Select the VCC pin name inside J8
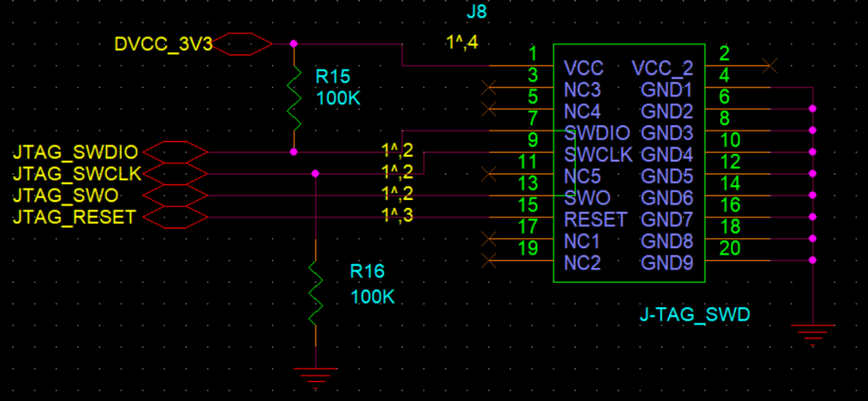The width and height of the screenshot is (868, 401). (584, 68)
